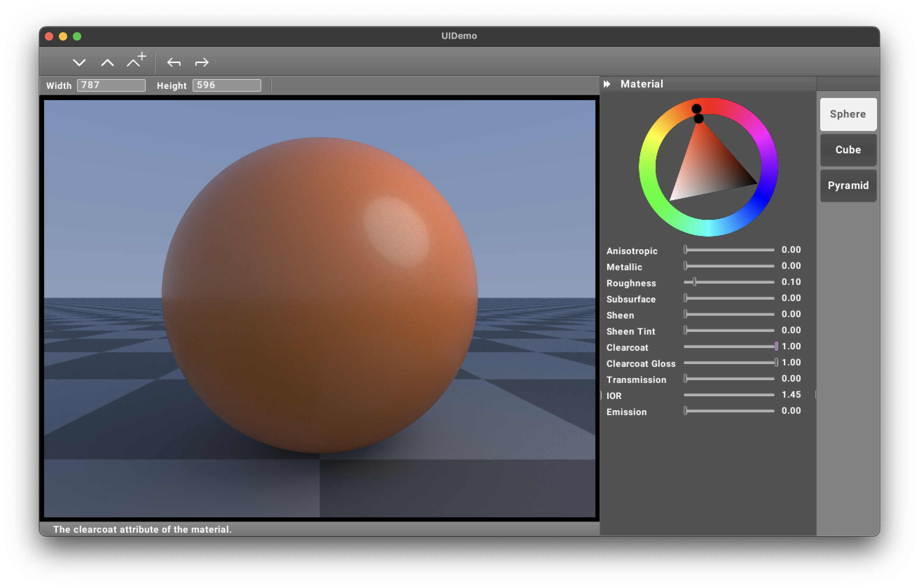
Task: Click the Metallic slider track
Action: [x=729, y=266]
